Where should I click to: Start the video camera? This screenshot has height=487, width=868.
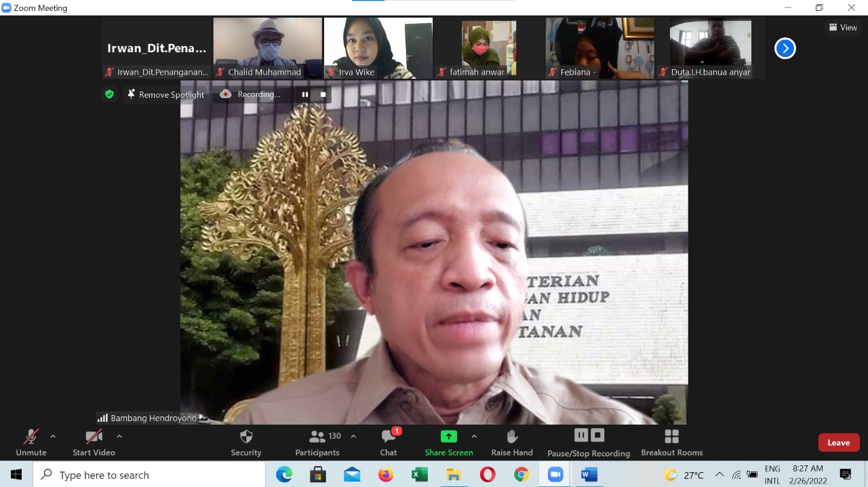coord(94,442)
